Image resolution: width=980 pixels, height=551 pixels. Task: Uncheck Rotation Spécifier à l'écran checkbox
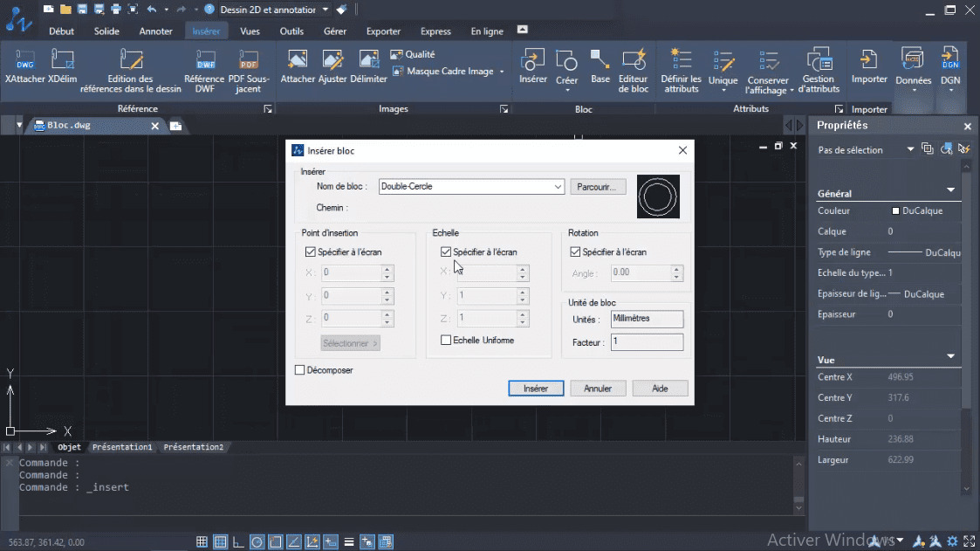pos(575,252)
